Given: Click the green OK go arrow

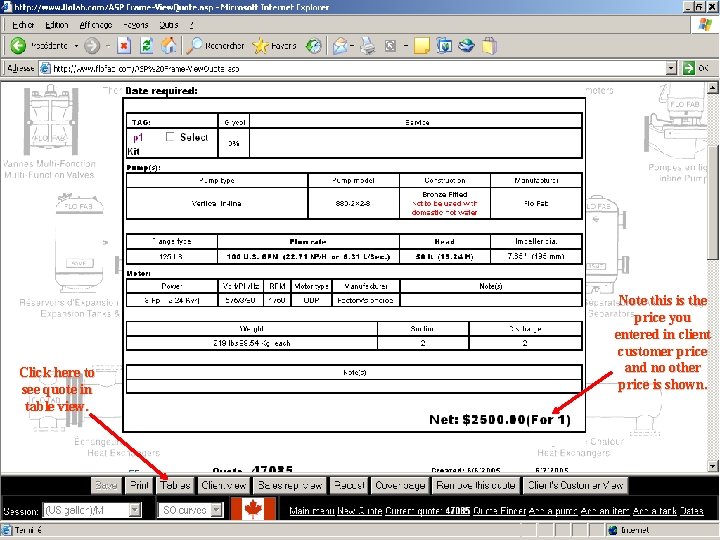Looking at the screenshot, I should click(688, 68).
